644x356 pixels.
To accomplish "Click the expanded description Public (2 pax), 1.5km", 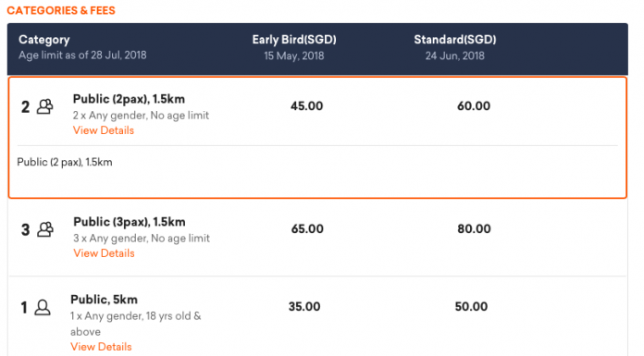I will 65,163.
